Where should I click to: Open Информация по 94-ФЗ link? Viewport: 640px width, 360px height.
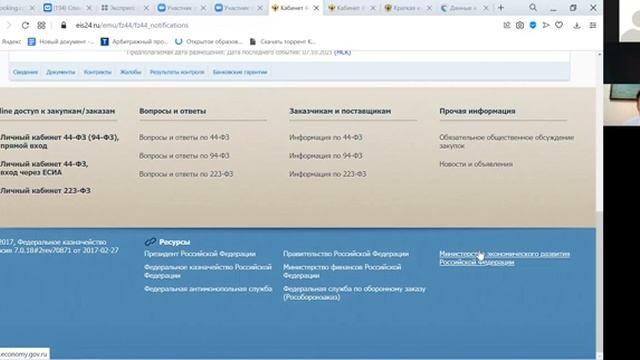pos(326,156)
